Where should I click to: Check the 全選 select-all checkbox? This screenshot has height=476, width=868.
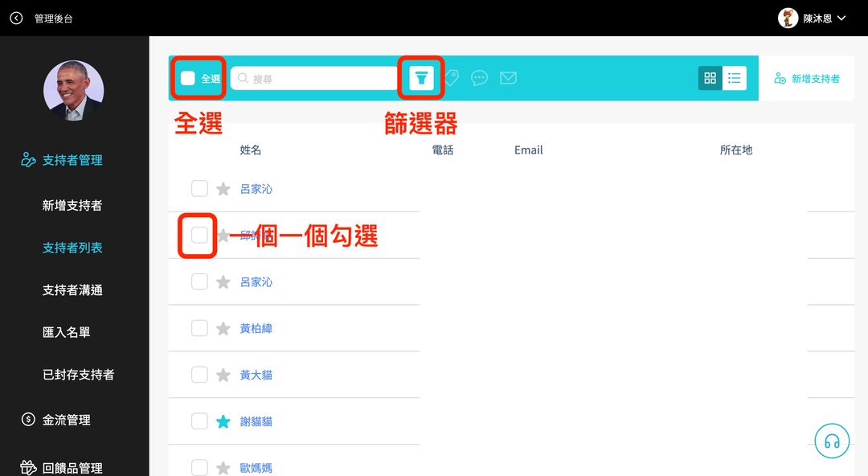(188, 78)
